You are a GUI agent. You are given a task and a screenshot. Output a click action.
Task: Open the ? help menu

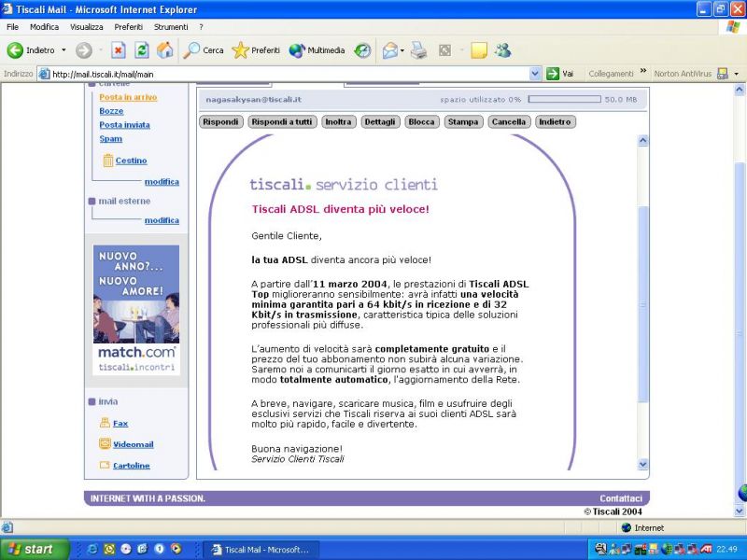[x=201, y=27]
